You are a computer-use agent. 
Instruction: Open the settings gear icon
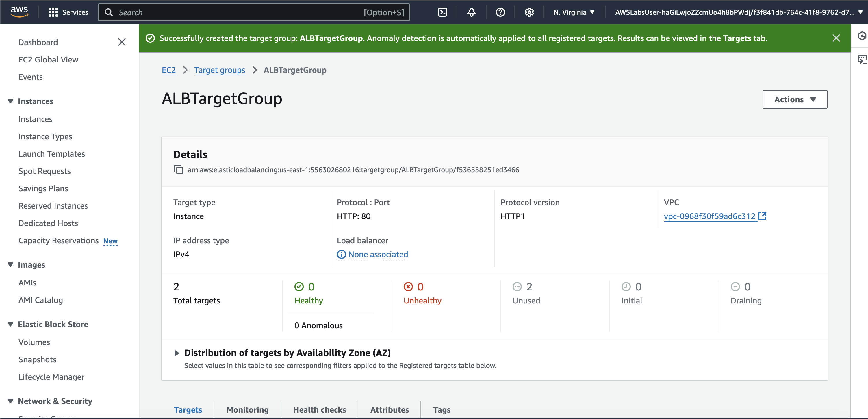(x=529, y=12)
